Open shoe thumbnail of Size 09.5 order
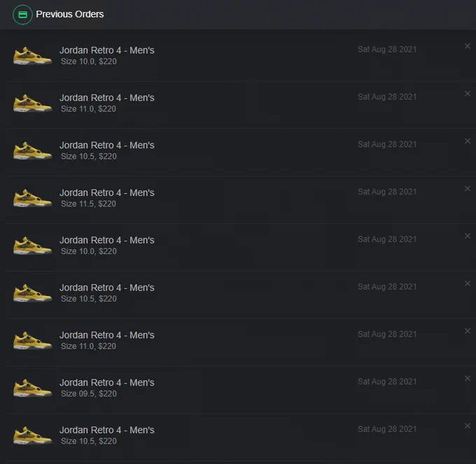Screen dimensions: 476x464 [x=32, y=388]
